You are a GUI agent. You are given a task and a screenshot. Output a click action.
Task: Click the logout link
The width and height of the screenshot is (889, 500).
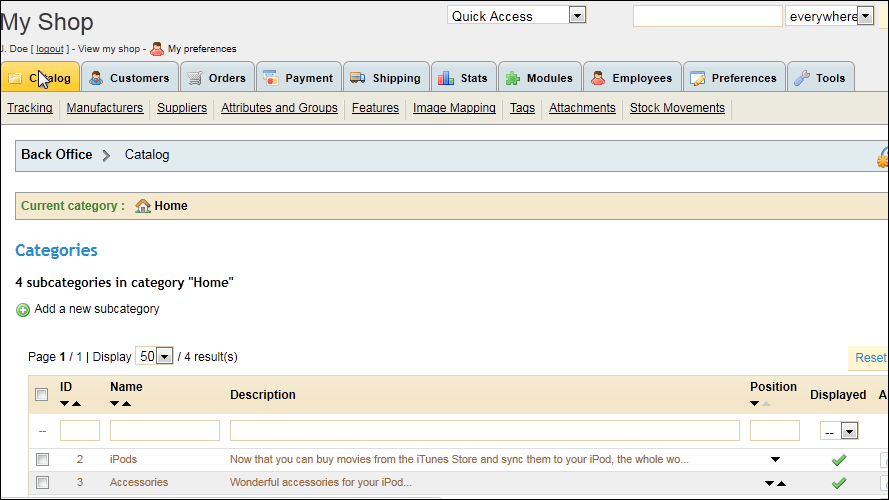pyautogui.click(x=50, y=49)
